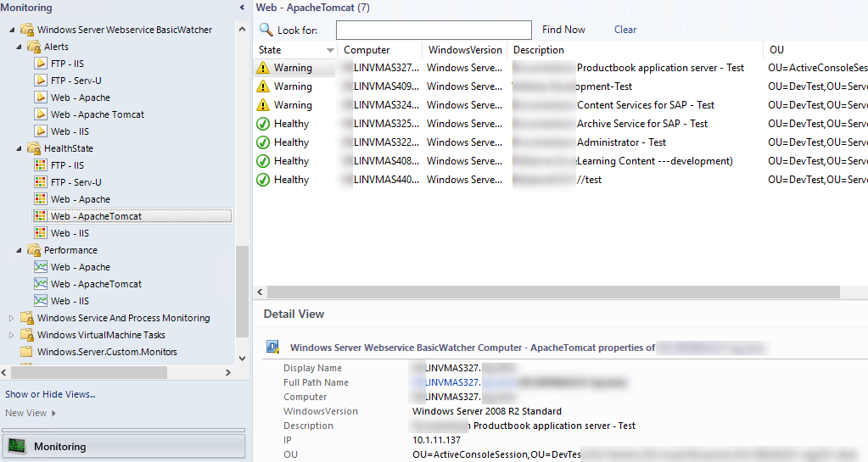The image size is (868, 462).
Task: Select Web - ApacheTomcat health state view
Action: click(x=132, y=216)
